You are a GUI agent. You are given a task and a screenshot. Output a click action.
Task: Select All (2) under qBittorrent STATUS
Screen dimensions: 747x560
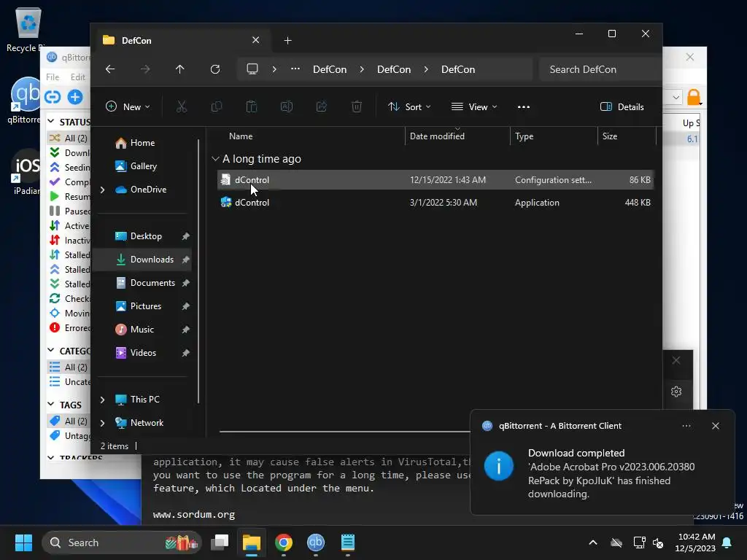pyautogui.click(x=69, y=138)
